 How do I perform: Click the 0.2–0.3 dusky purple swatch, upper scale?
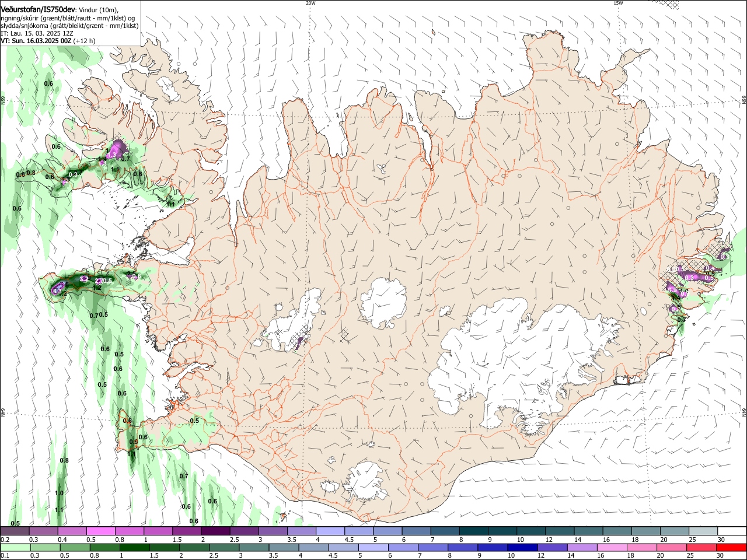(x=15, y=531)
